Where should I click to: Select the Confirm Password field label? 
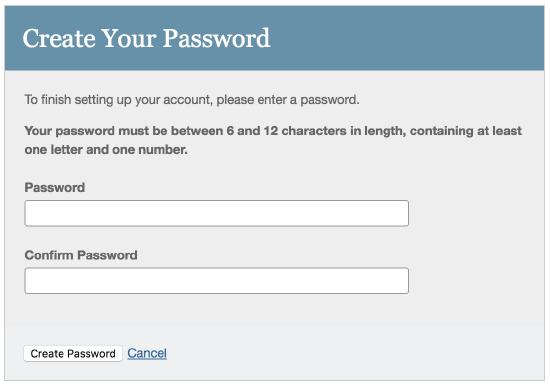pyautogui.click(x=81, y=255)
